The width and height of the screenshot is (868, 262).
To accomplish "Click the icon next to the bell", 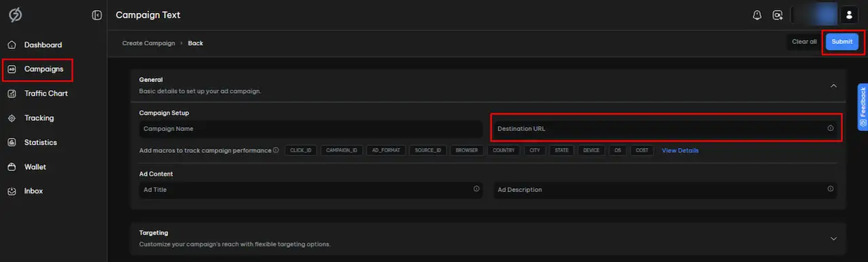I will [x=777, y=15].
